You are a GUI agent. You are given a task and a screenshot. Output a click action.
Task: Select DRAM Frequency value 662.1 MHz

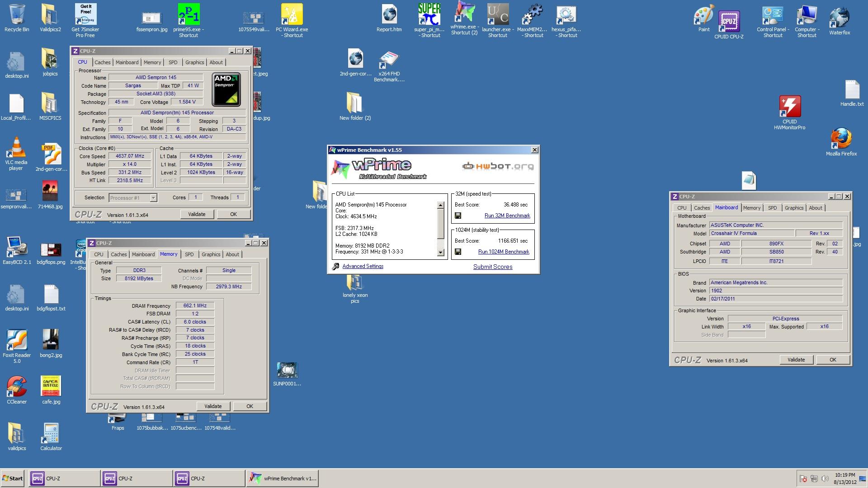tap(195, 305)
